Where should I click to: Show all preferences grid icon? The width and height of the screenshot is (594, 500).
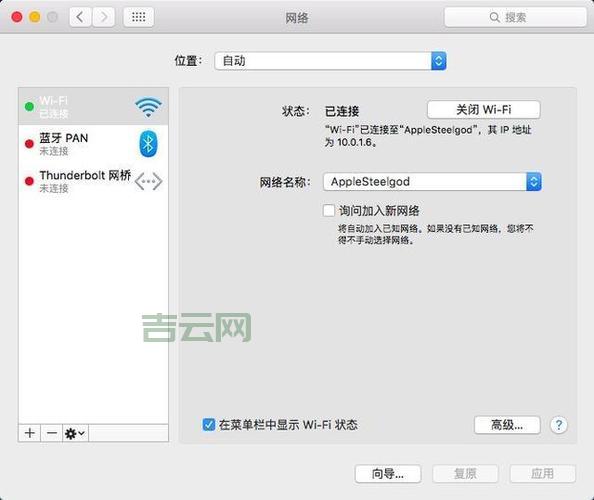pos(139,17)
